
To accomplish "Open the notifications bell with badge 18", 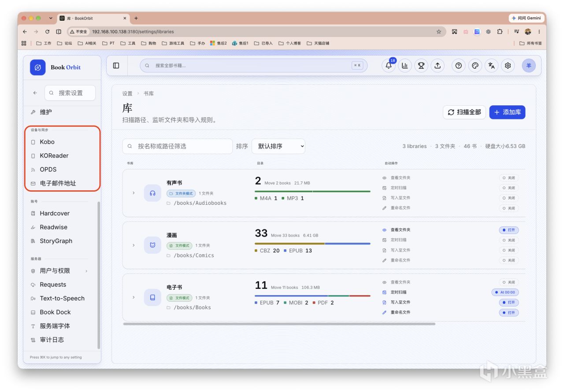I will click(x=389, y=66).
